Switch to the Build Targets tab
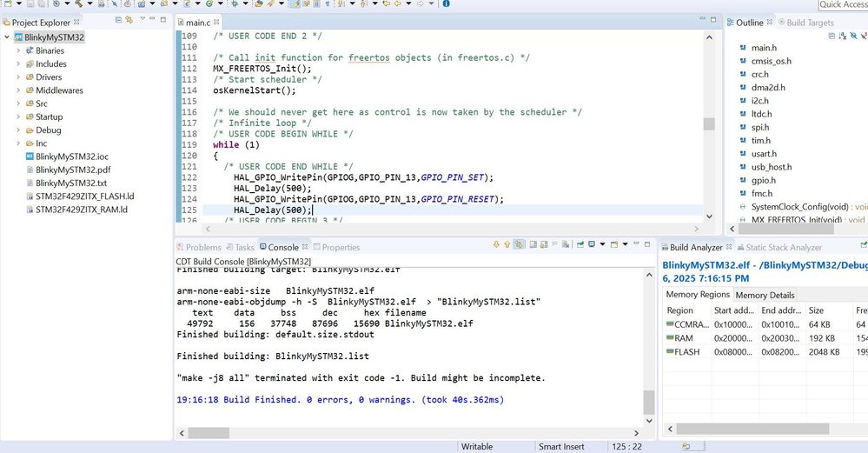Screen dimensions: 868x453 (x=806, y=23)
